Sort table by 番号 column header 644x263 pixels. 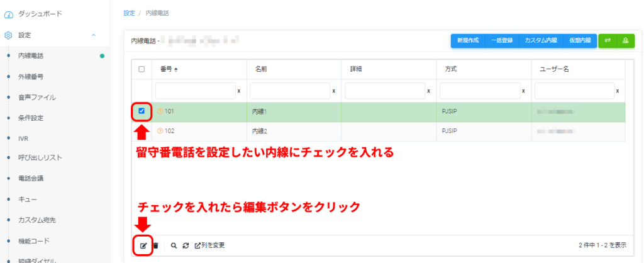click(x=169, y=69)
